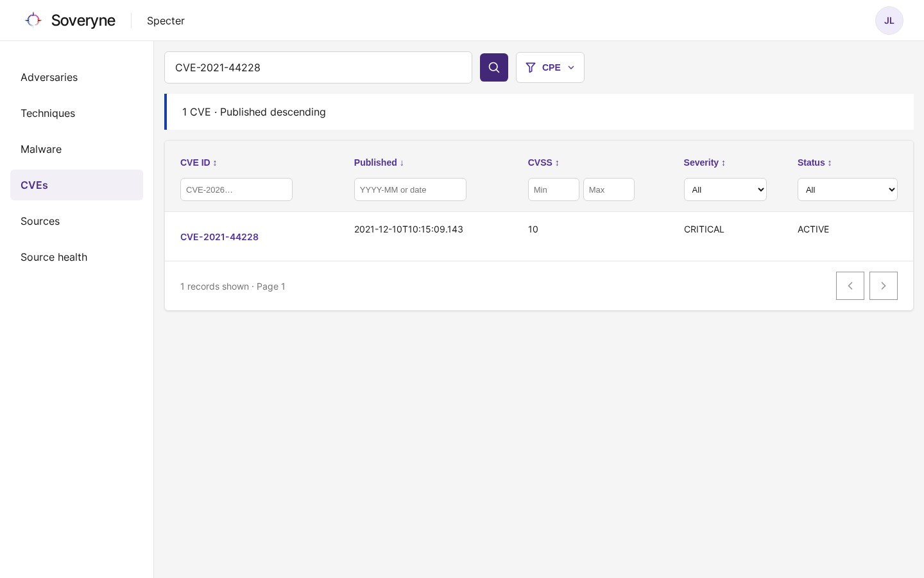This screenshot has width=924, height=578.
Task: Go to next page of results
Action: coord(884,286)
